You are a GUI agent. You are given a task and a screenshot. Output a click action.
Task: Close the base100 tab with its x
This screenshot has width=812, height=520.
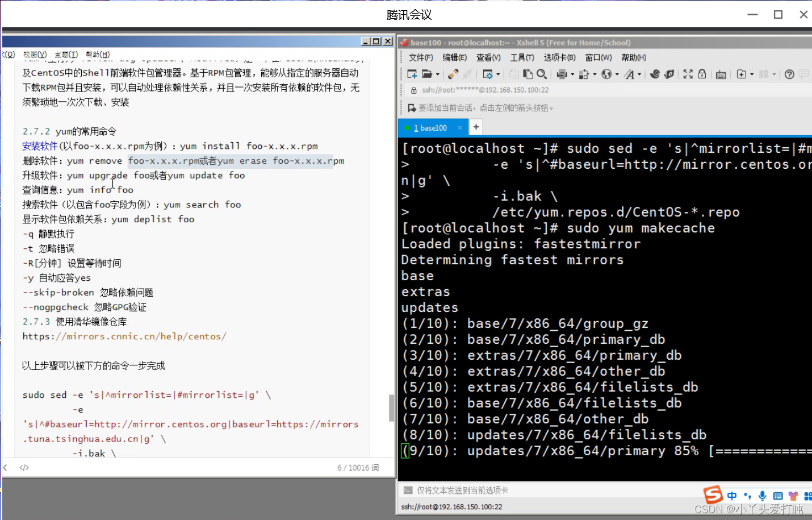460,128
